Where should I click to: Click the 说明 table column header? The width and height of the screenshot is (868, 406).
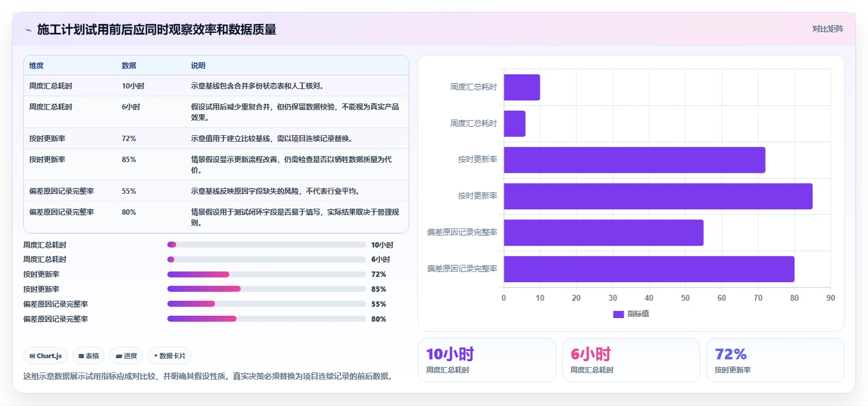click(x=198, y=65)
